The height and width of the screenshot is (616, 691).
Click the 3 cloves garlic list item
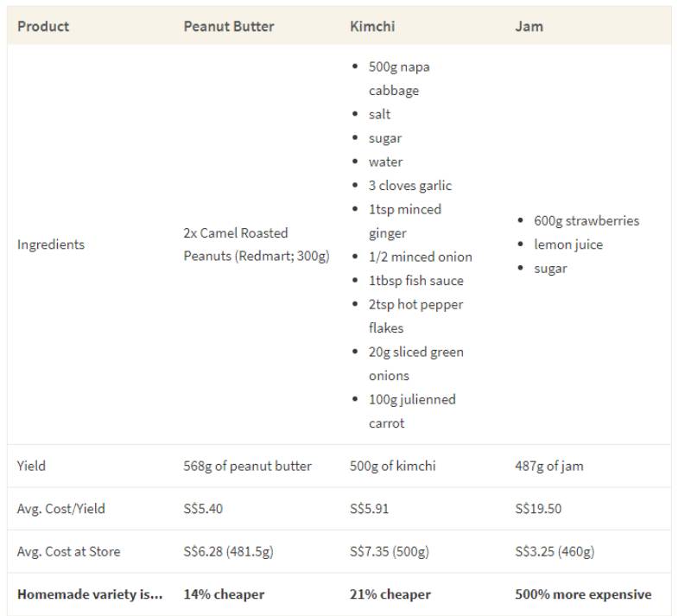(x=409, y=186)
